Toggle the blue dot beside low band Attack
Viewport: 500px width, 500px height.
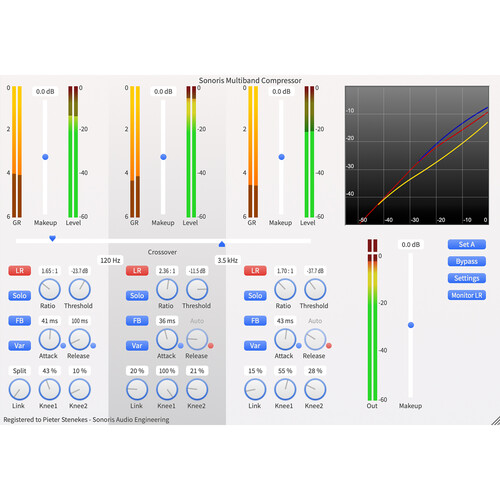pyautogui.click(x=63, y=346)
